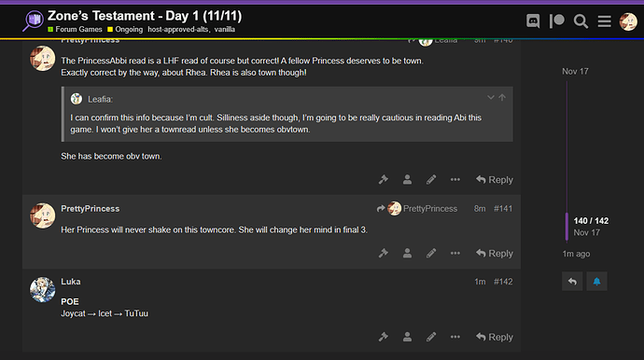Click the person icon on post #141

[x=407, y=254]
